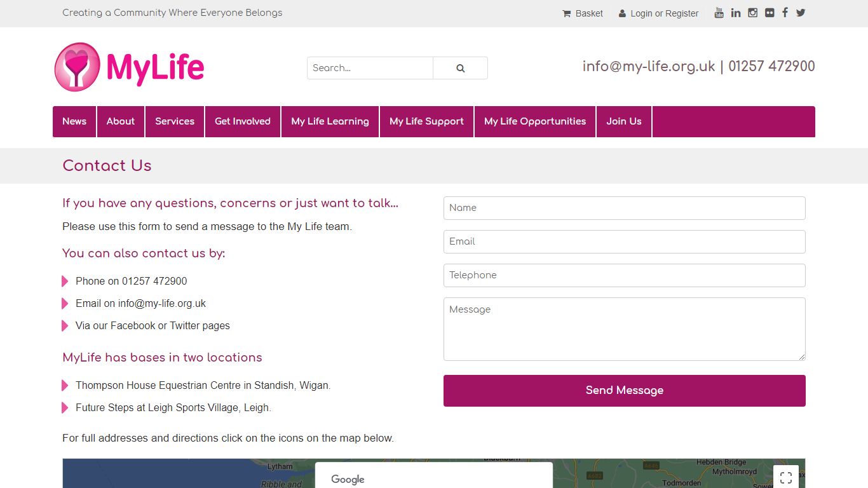Screen dimensions: 868x488
Task: Open the My Life Support menu item
Action: coord(427,121)
